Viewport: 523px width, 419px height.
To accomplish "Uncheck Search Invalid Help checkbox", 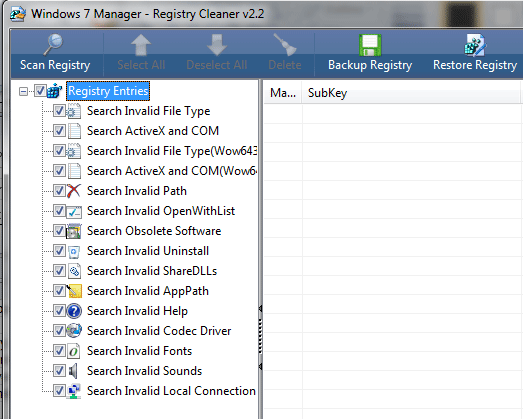I will 59,311.
